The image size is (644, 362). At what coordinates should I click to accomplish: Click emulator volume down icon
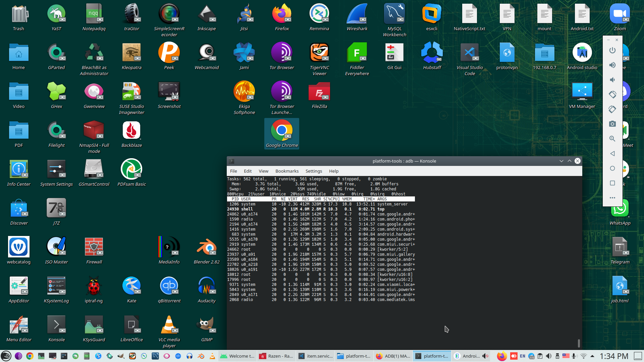click(612, 80)
